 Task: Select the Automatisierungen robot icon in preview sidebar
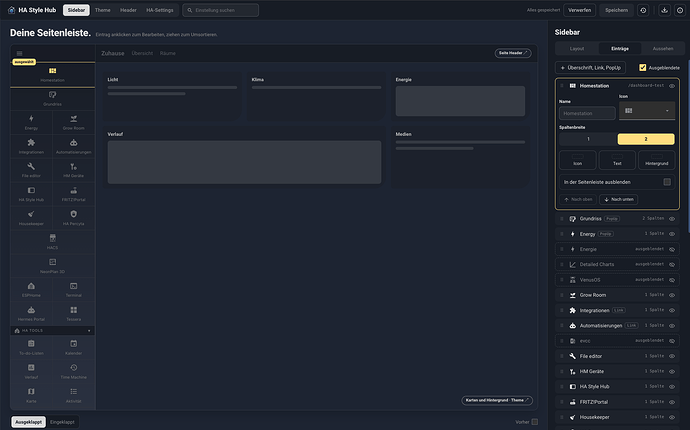click(x=73, y=142)
